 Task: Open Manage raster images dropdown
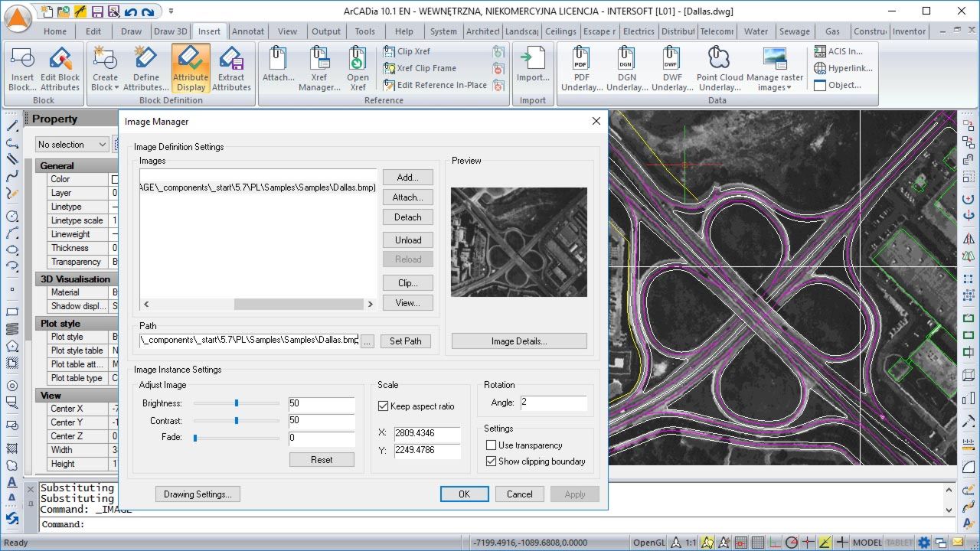coord(789,88)
